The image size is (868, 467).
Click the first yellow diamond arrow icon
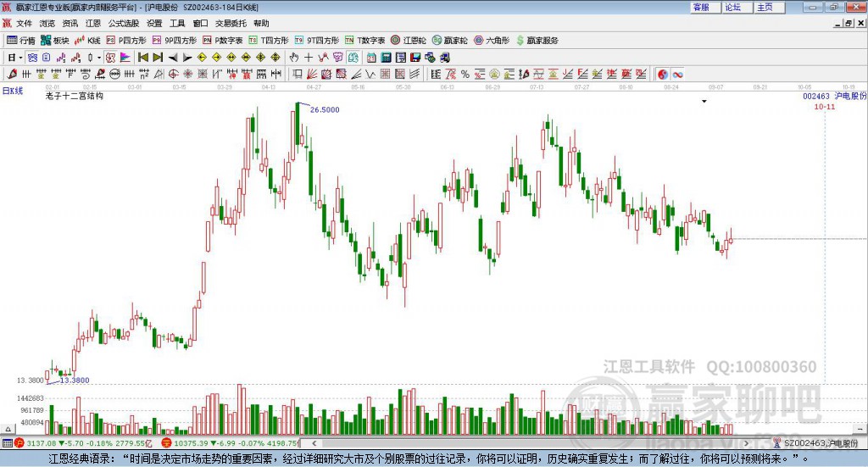(x=202, y=58)
